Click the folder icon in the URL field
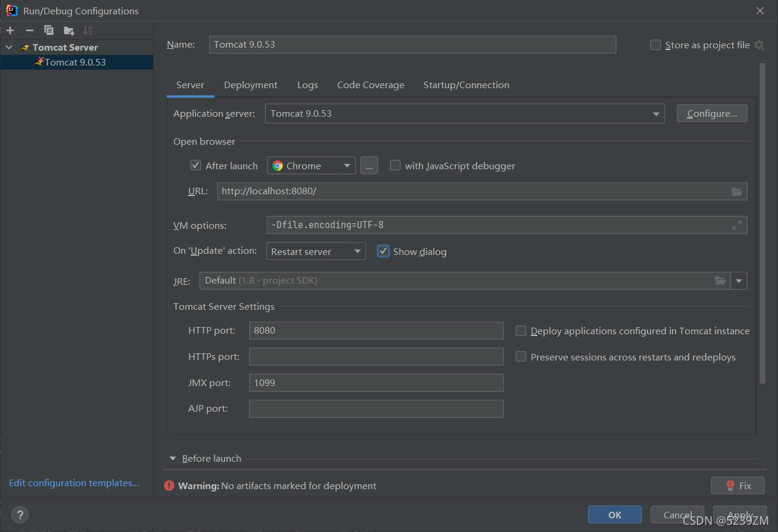The height and width of the screenshot is (532, 778). (x=737, y=191)
